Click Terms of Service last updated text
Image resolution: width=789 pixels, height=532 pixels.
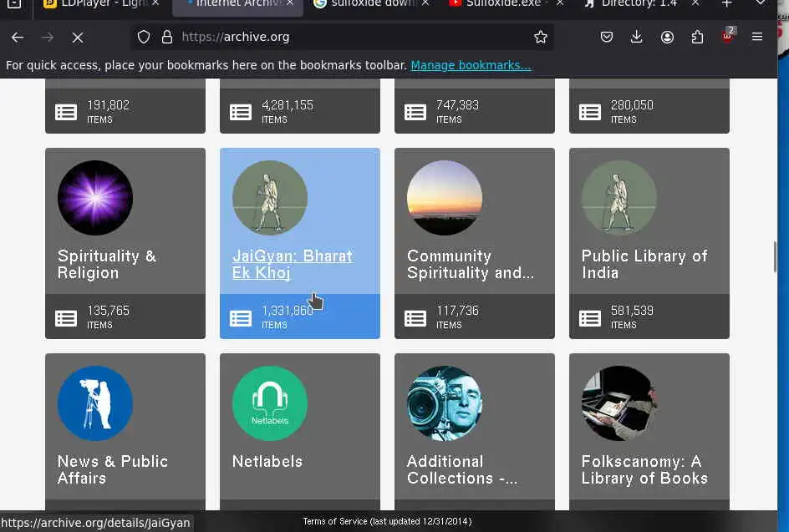(x=387, y=521)
